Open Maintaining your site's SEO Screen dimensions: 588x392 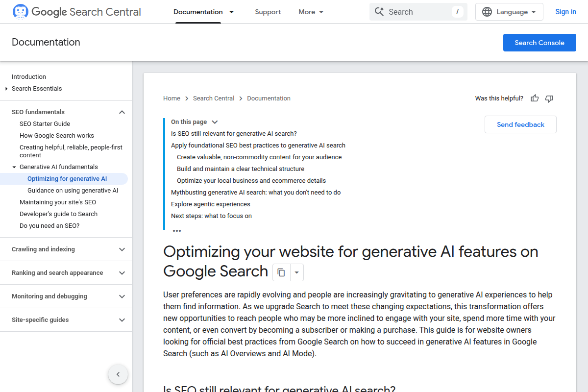tap(58, 202)
